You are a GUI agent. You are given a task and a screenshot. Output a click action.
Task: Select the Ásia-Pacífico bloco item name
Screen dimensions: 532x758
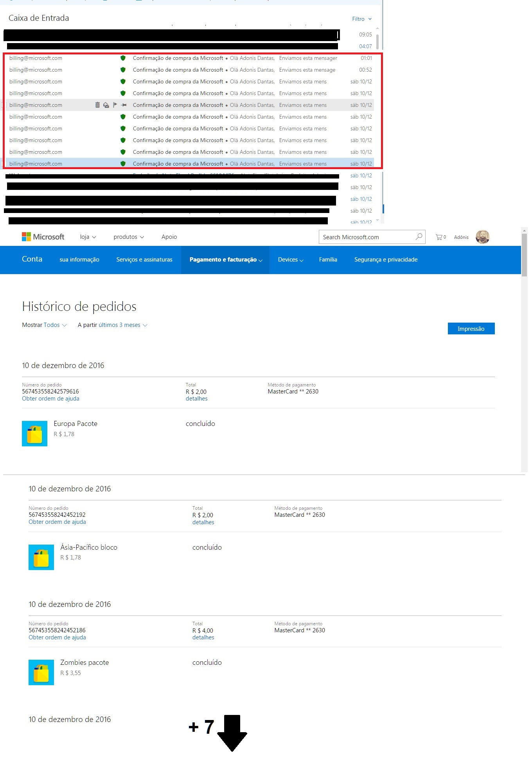point(89,547)
